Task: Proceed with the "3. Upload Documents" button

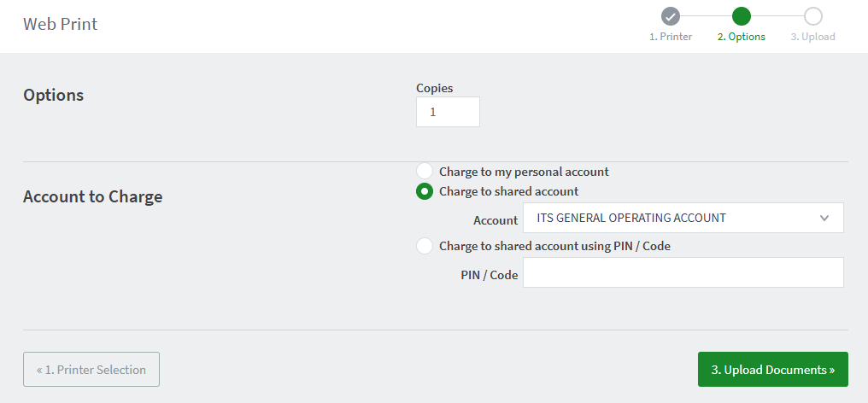Action: click(772, 370)
